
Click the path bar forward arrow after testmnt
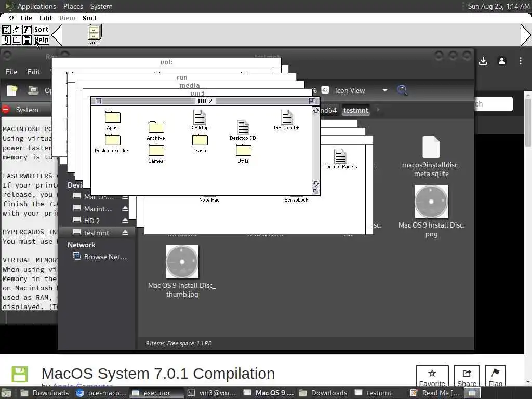coord(378,110)
